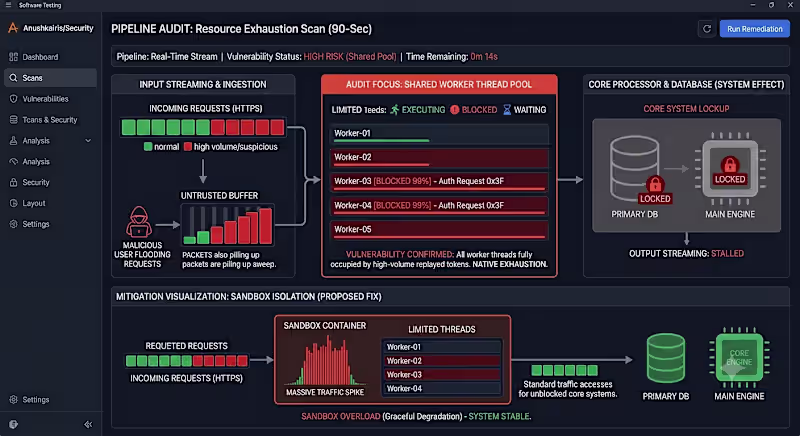Click the SYSTEM STABLE status text
Image resolution: width=800 pixels, height=436 pixels.
coord(499,417)
